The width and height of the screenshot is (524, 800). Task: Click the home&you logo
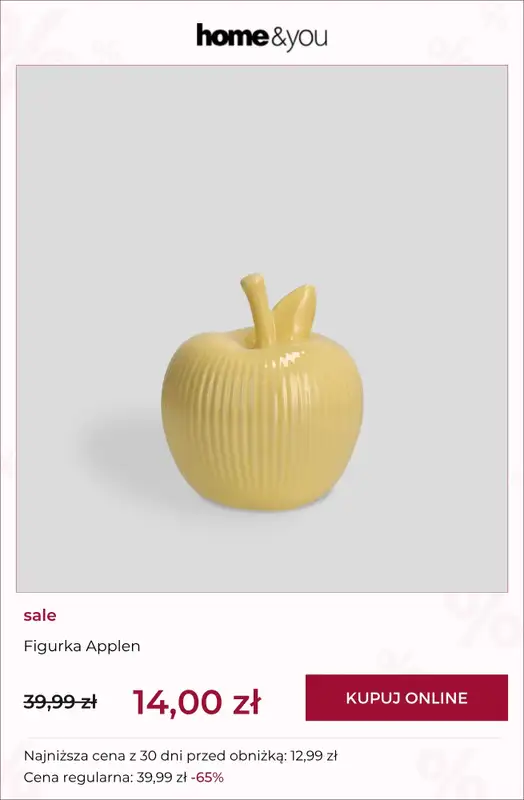pyautogui.click(x=262, y=37)
